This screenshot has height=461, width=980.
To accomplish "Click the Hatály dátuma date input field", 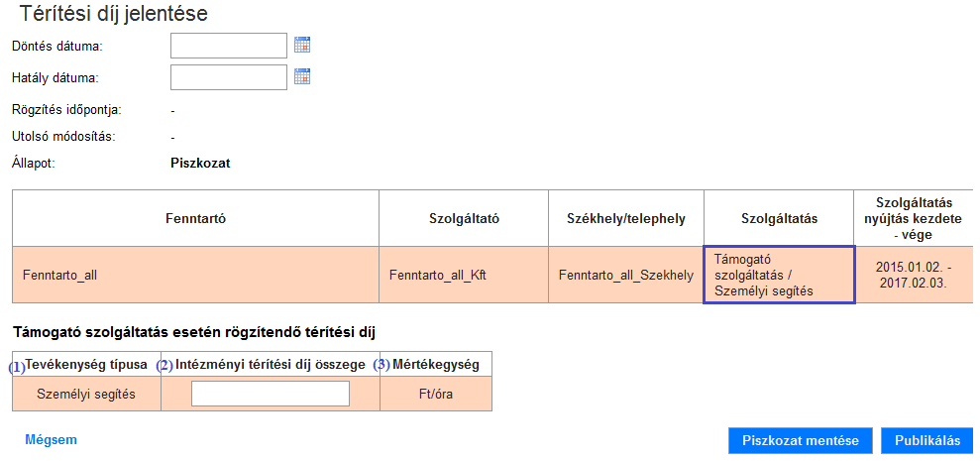I will [x=229, y=77].
